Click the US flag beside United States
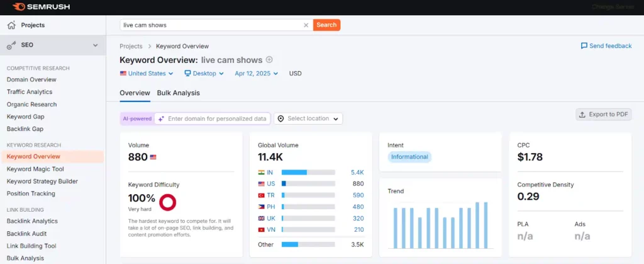 coord(123,73)
